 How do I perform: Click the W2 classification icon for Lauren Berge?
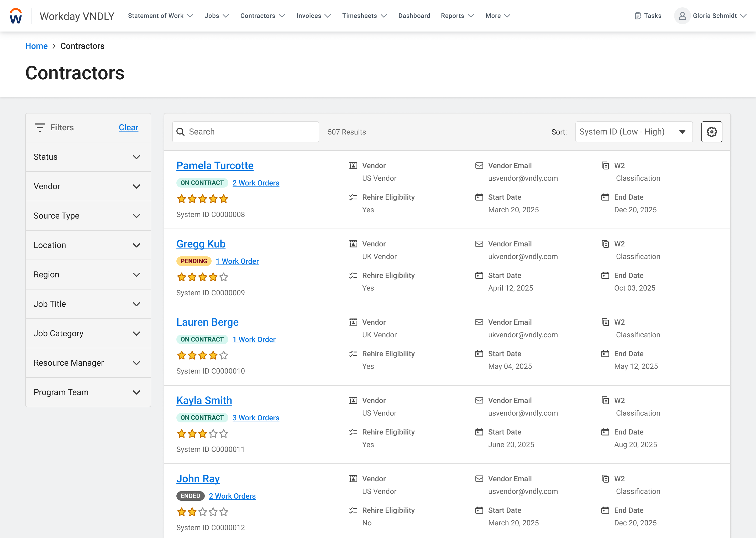tap(605, 322)
